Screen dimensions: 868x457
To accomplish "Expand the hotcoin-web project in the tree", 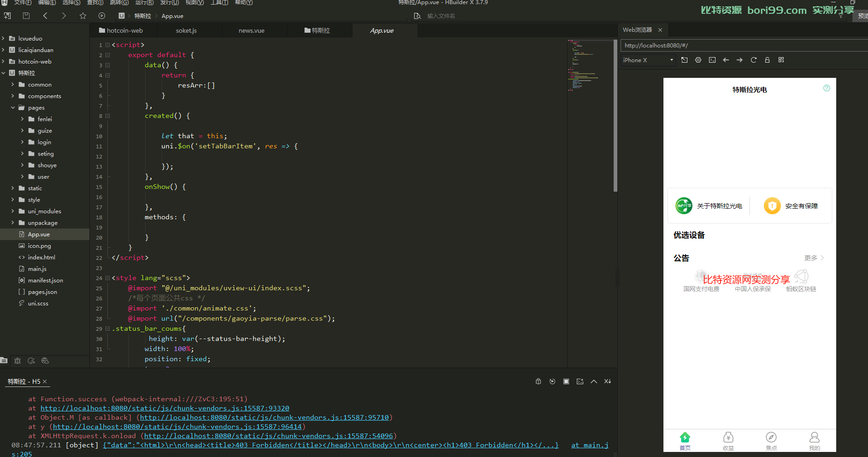I will pos(3,61).
